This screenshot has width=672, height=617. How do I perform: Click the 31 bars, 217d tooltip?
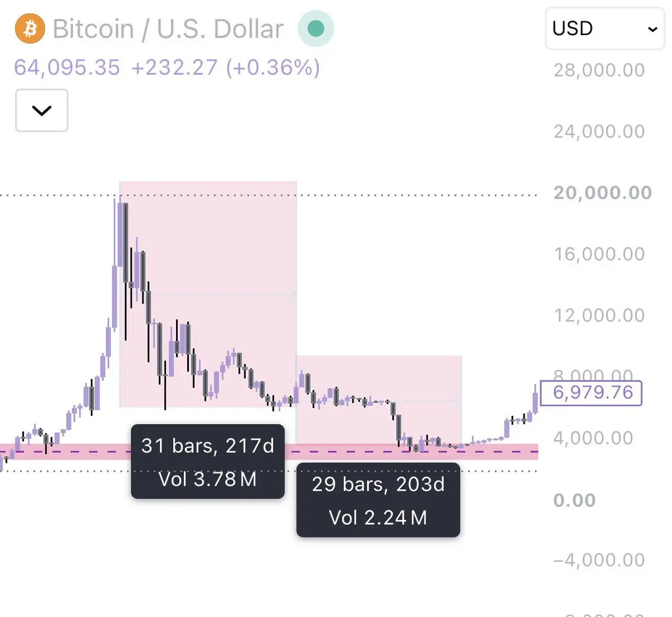point(207,461)
